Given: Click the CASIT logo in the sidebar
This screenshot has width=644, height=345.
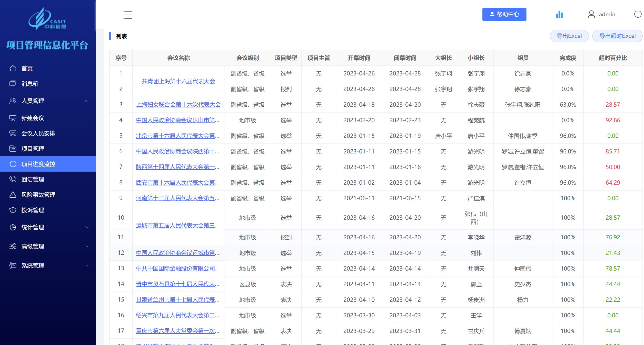Looking at the screenshot, I should coord(47,18).
